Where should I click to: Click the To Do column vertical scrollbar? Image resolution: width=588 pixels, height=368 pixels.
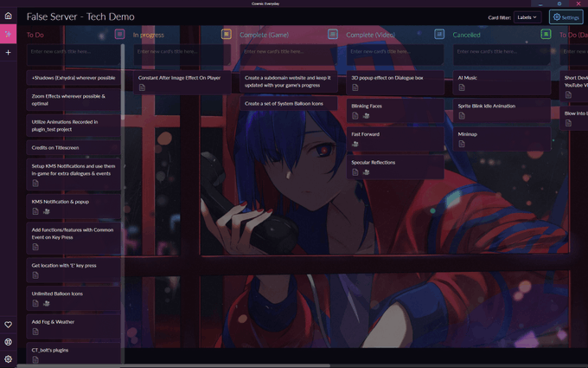pyautogui.click(x=123, y=82)
